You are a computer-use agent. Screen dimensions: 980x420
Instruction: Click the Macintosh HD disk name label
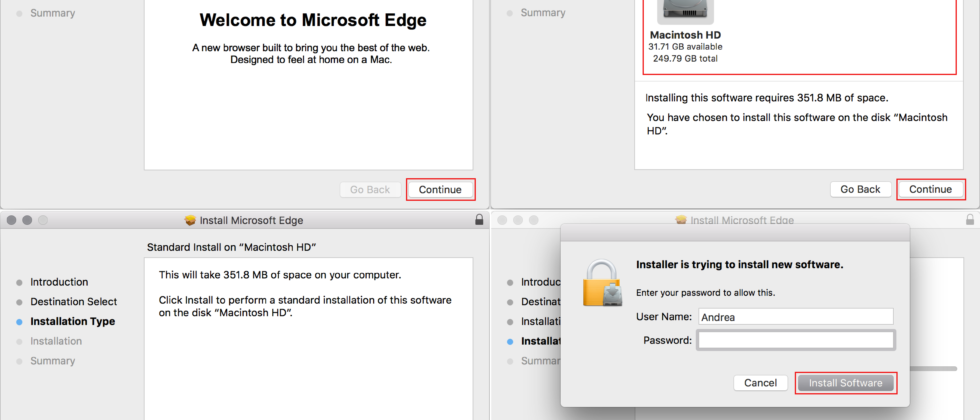pos(686,35)
